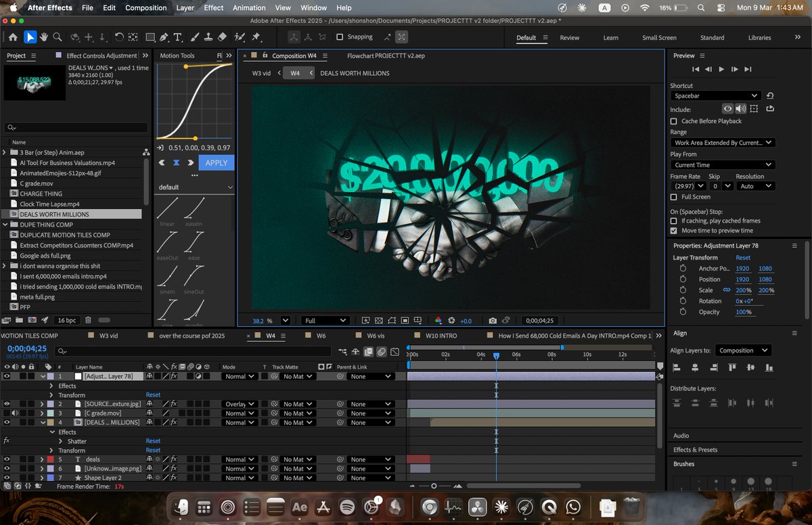Check Cache Before Playback
This screenshot has width=812, height=525.
click(x=673, y=121)
